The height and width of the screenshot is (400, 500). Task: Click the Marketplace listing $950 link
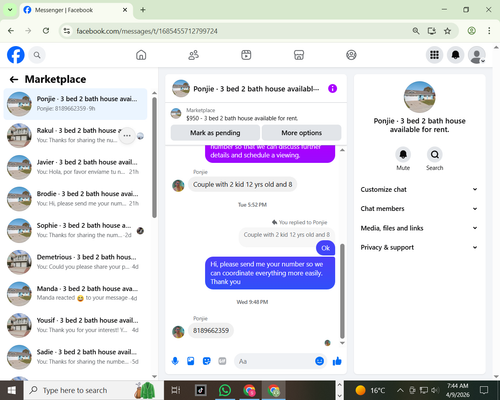[242, 118]
